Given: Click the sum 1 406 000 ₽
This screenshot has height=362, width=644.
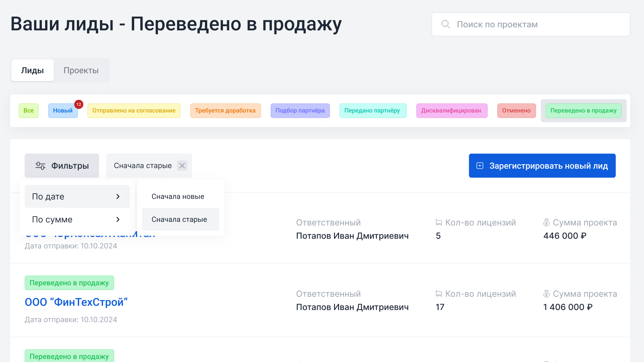Looking at the screenshot, I should pos(568,307).
